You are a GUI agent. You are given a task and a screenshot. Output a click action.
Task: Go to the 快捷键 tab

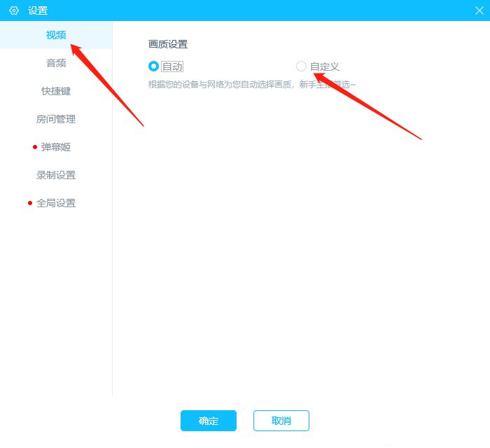[56, 91]
